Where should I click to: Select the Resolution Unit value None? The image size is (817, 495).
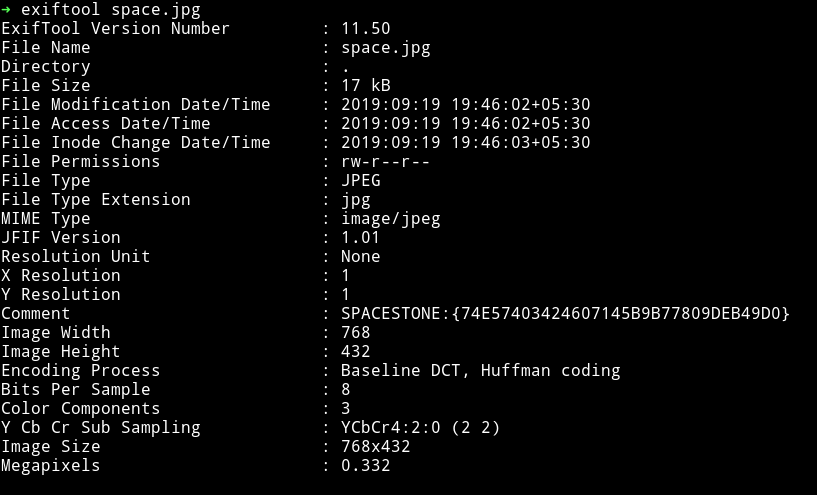(x=361, y=256)
